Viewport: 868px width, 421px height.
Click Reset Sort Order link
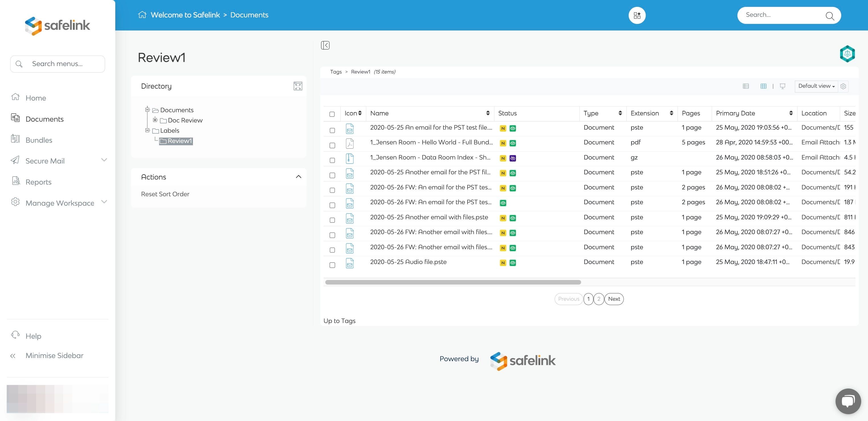coord(165,194)
